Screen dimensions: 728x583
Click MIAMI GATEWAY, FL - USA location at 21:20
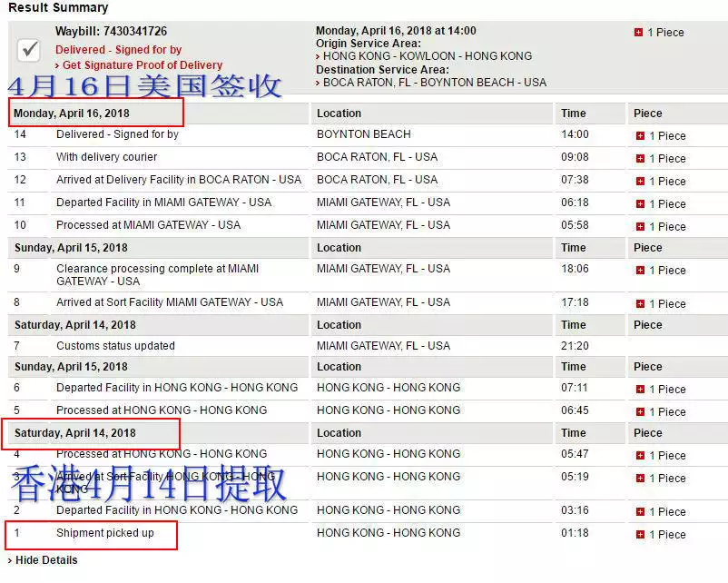click(x=383, y=346)
